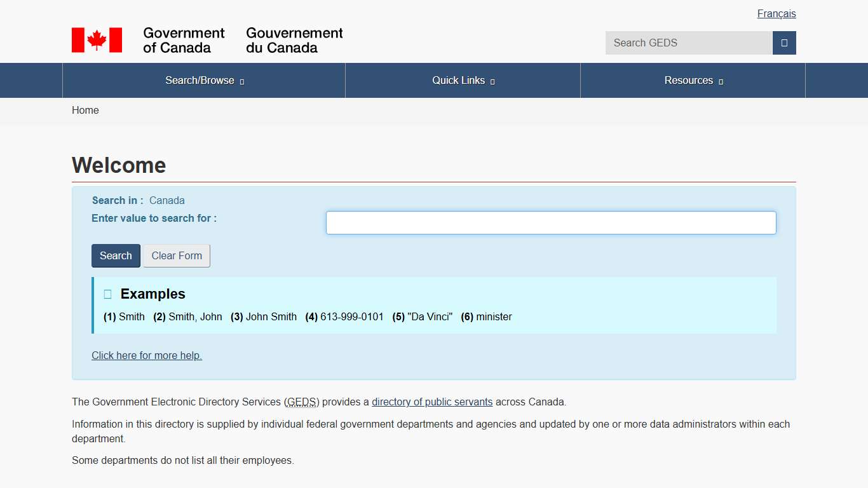Click the GEDS abbreviation in the description
The image size is (868, 488).
(x=302, y=402)
